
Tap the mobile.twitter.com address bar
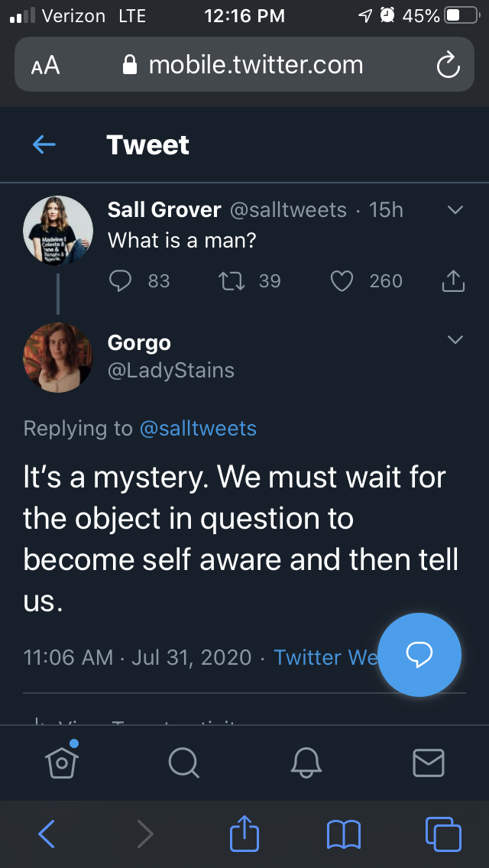(x=244, y=66)
